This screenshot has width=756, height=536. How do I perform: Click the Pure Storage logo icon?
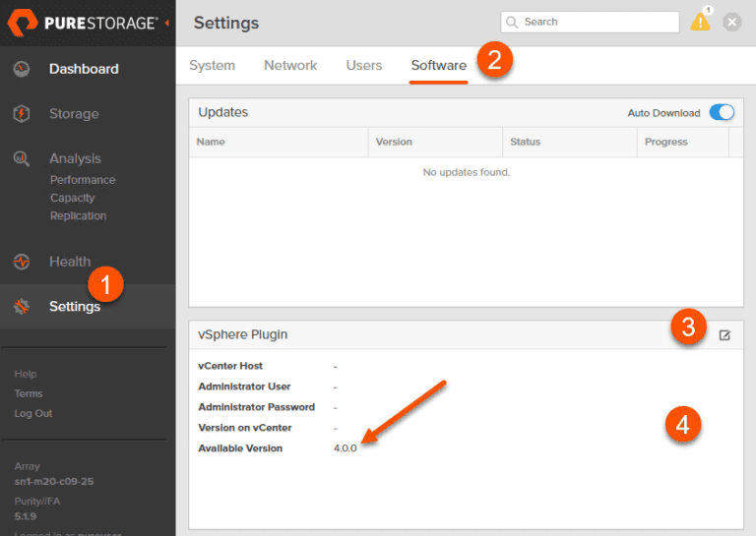tap(23, 23)
